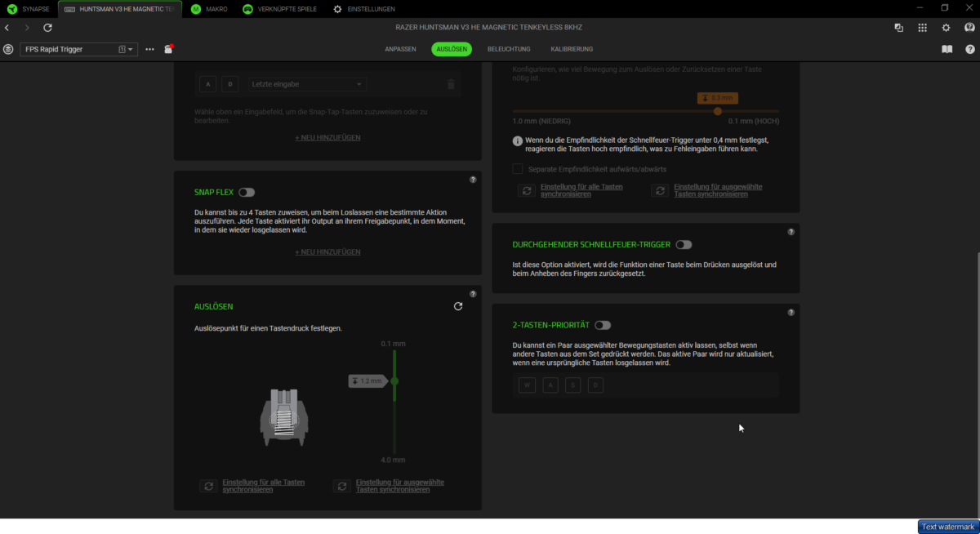This screenshot has height=534, width=980.
Task: Sync Auslösen setting for all keys
Action: [x=263, y=486]
